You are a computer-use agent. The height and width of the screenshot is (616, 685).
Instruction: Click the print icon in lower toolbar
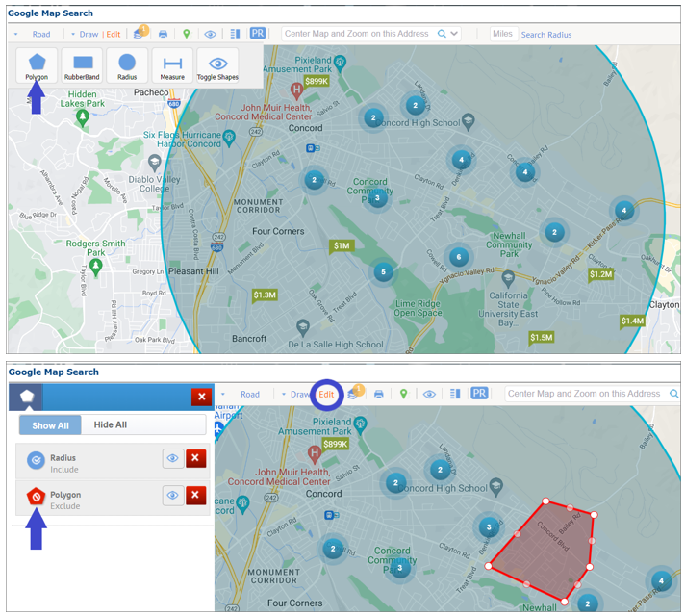[379, 394]
